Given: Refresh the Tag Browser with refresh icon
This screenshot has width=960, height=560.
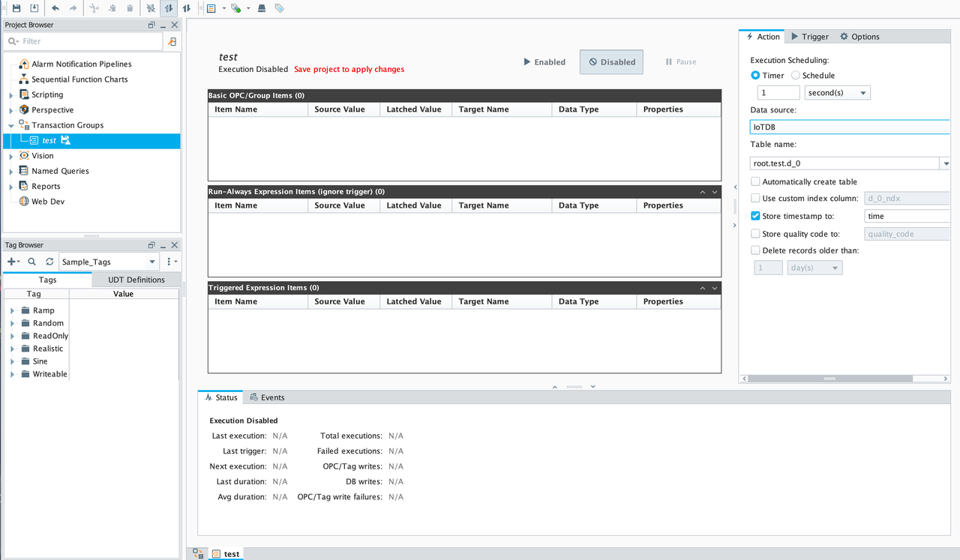Looking at the screenshot, I should (x=49, y=262).
